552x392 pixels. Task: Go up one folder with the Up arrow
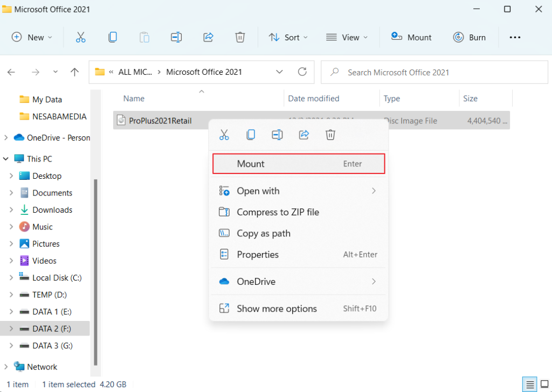click(x=75, y=72)
